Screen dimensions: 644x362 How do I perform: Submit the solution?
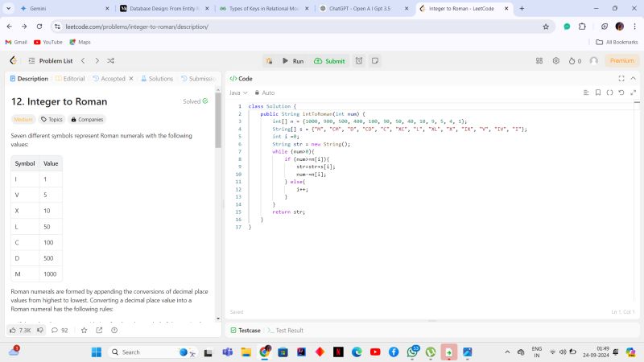tap(329, 60)
